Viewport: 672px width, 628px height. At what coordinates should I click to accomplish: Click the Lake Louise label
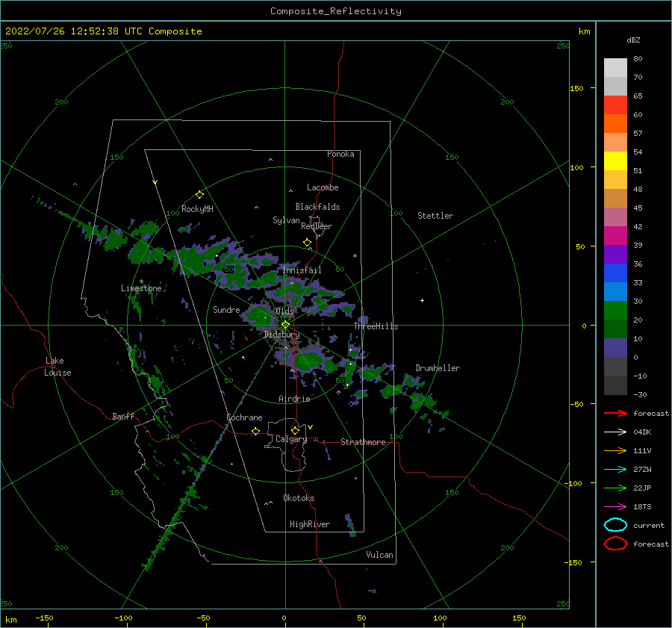[57, 367]
